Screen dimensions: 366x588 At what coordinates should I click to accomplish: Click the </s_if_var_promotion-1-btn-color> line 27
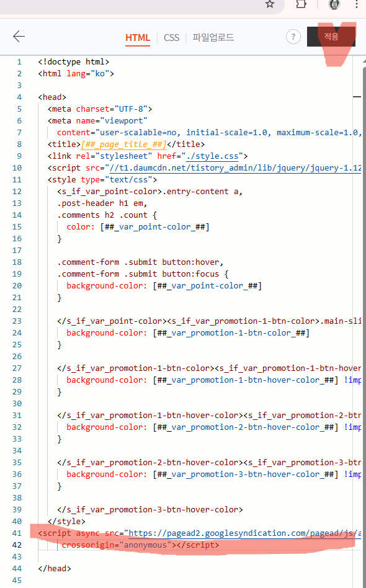209,368
